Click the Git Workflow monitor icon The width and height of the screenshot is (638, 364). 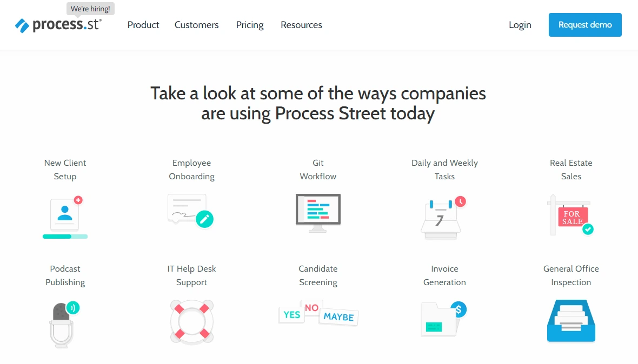tap(318, 212)
